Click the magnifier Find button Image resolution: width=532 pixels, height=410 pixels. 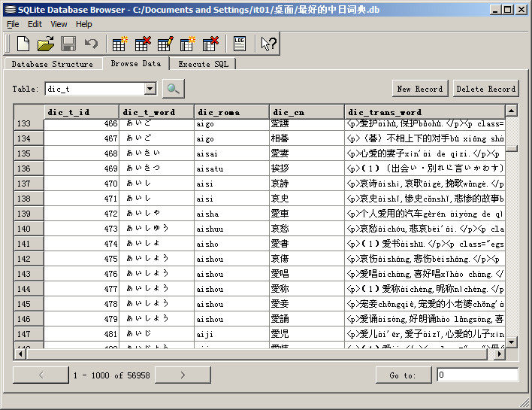click(174, 89)
